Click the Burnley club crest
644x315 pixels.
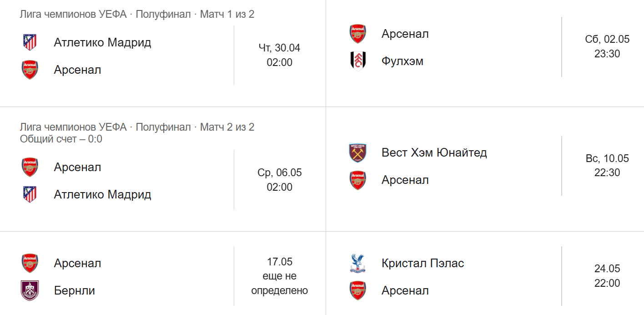(x=30, y=290)
